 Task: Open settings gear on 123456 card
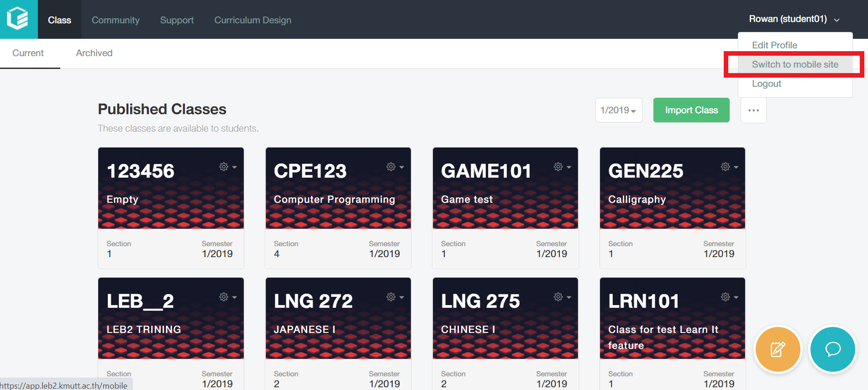click(x=224, y=167)
